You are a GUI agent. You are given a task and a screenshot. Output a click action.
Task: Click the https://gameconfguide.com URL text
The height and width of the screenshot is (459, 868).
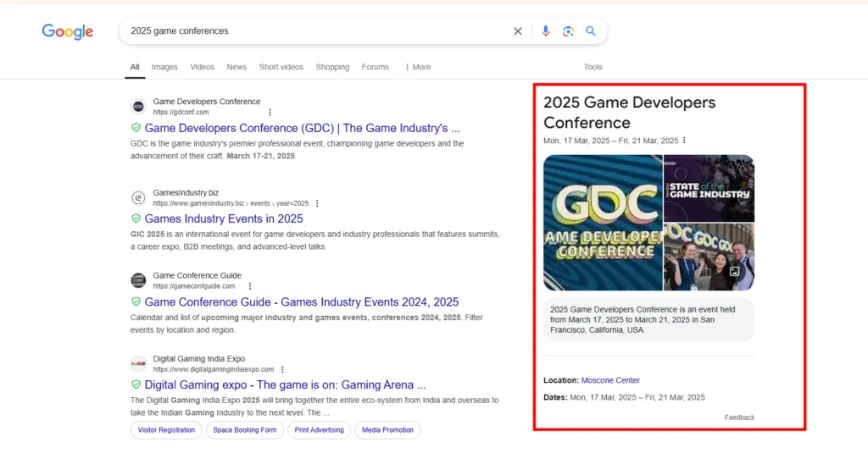pyautogui.click(x=194, y=286)
